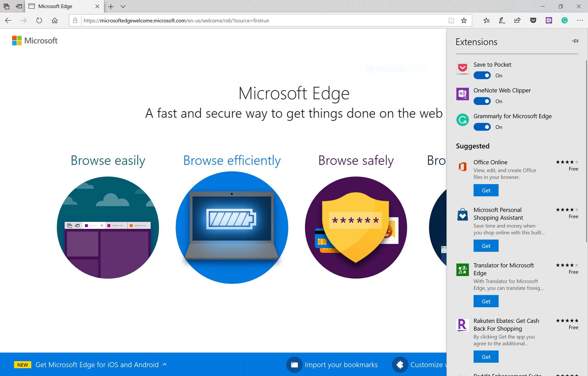The width and height of the screenshot is (588, 376).
Task: Click Grammarly for Microsoft Edge name
Action: pos(512,116)
